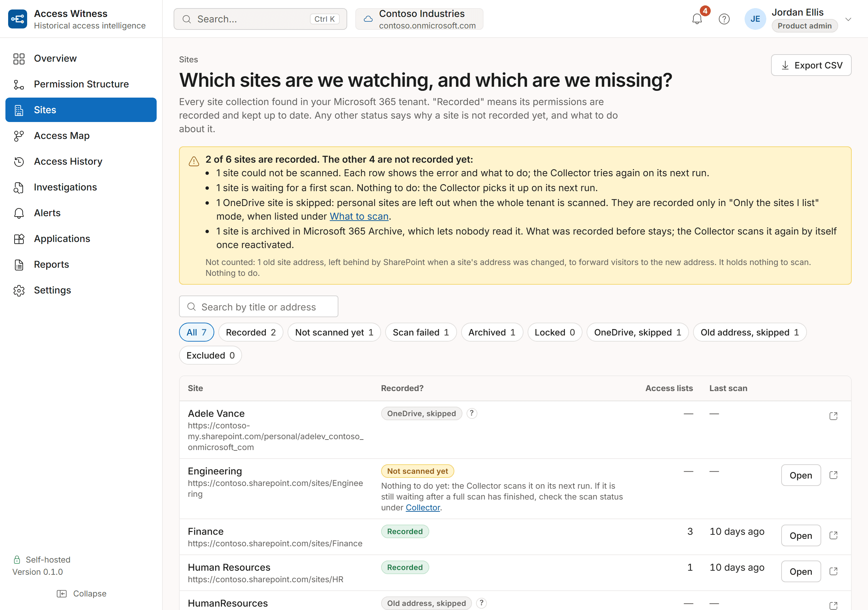Click the Site column header
The height and width of the screenshot is (610, 868).
coord(195,388)
